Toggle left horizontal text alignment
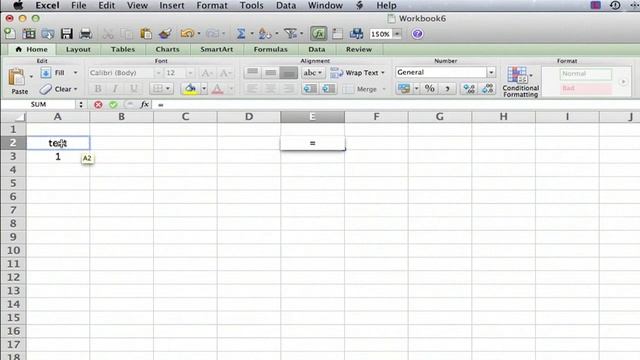 point(252,89)
